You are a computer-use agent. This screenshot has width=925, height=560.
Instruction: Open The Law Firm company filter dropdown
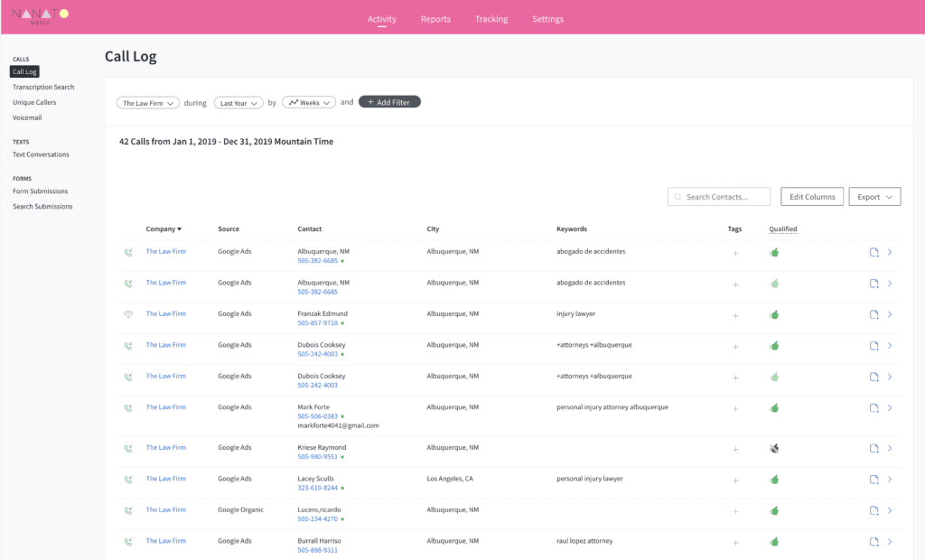coord(148,103)
